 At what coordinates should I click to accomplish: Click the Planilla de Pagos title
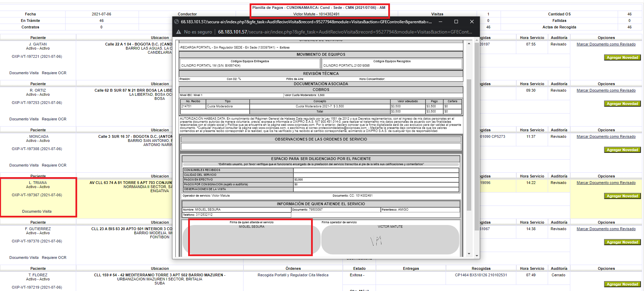tap(319, 8)
